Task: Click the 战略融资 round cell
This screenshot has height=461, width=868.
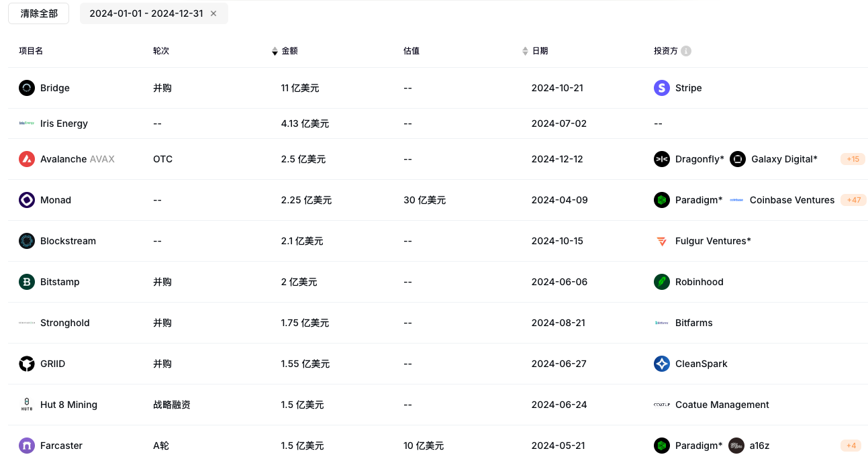Action: [x=172, y=405]
